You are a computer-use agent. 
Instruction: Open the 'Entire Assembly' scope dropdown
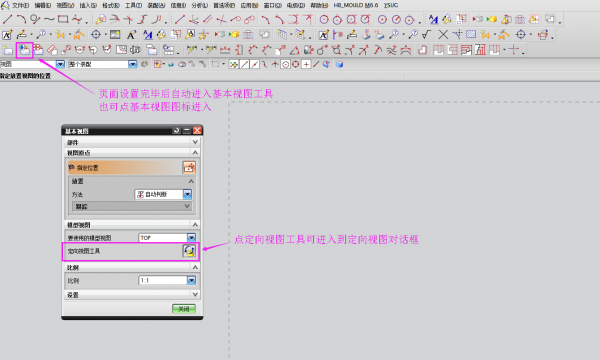point(132,64)
